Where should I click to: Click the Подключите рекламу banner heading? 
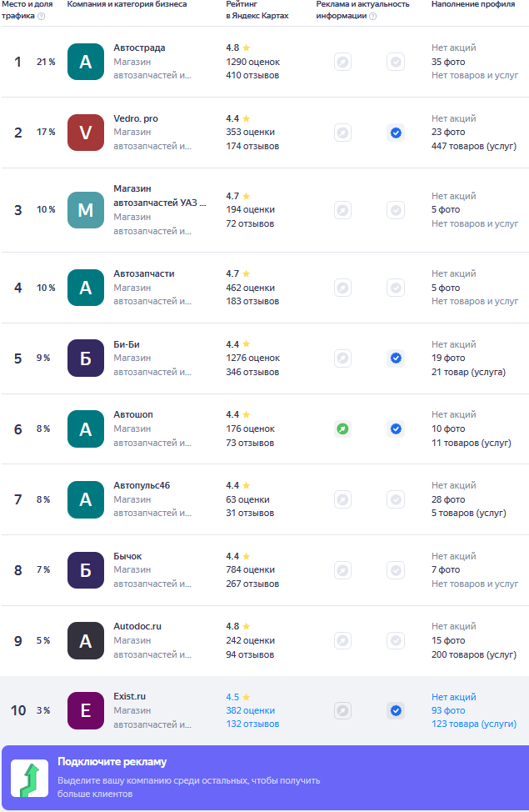pyautogui.click(x=112, y=761)
